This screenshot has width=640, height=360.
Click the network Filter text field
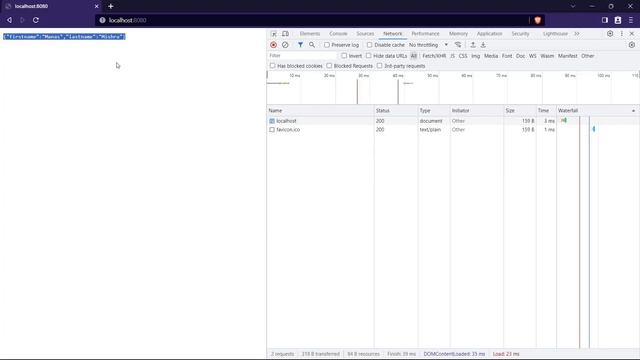[302, 56]
